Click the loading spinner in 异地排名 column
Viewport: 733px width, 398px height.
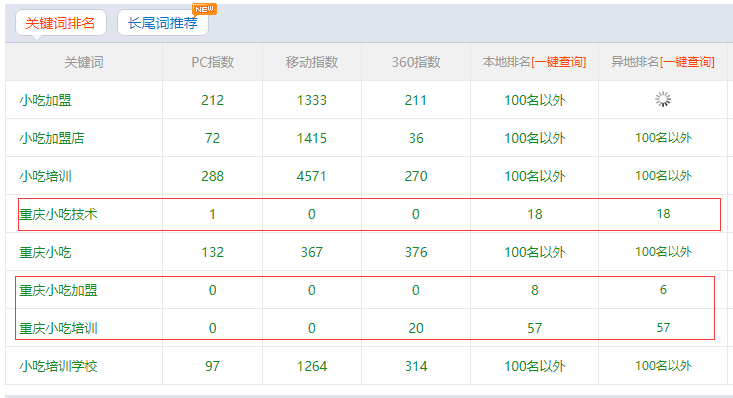[663, 99]
